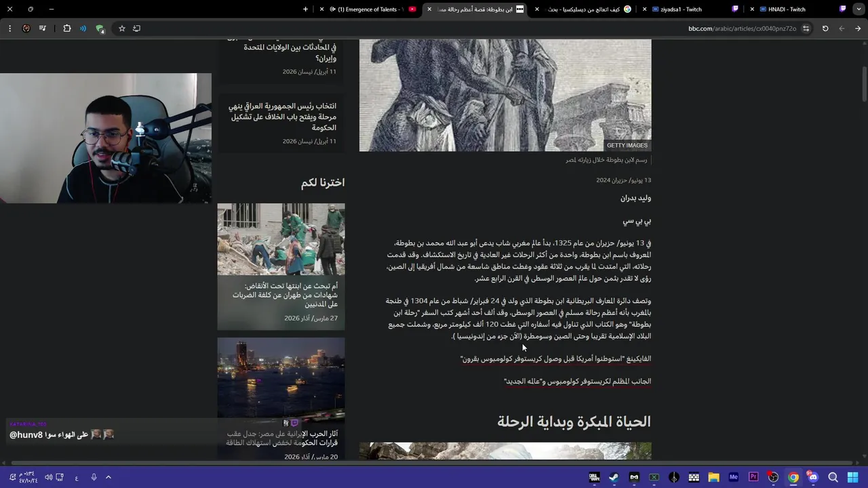Close the ziyadsa1 - Twitch tab
The width and height of the screenshot is (868, 488).
click(644, 9)
